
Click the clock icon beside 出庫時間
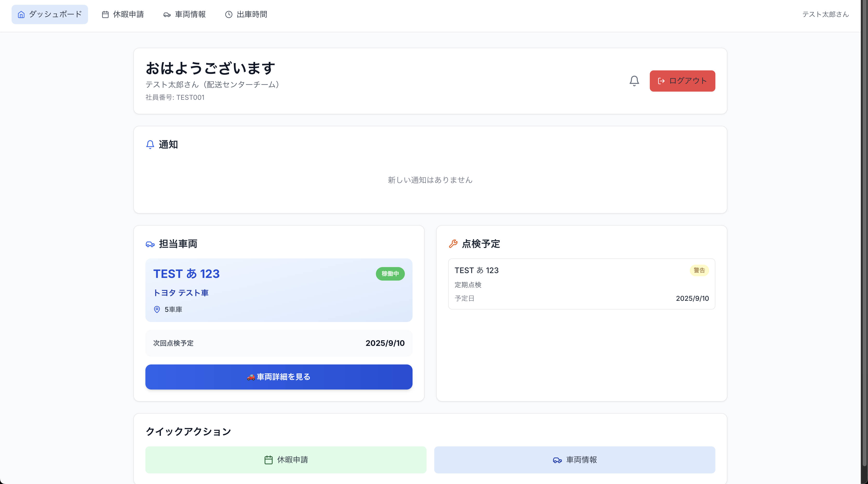229,14
